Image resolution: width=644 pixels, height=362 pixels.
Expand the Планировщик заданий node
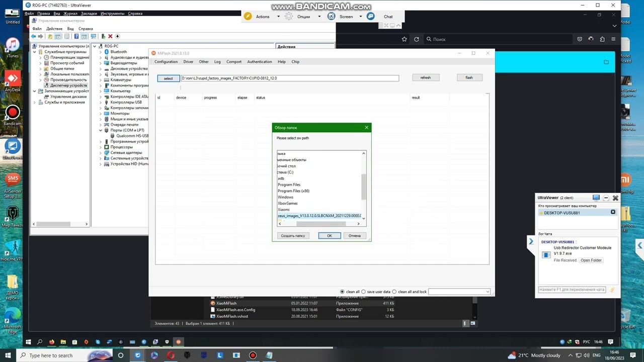tap(41, 57)
